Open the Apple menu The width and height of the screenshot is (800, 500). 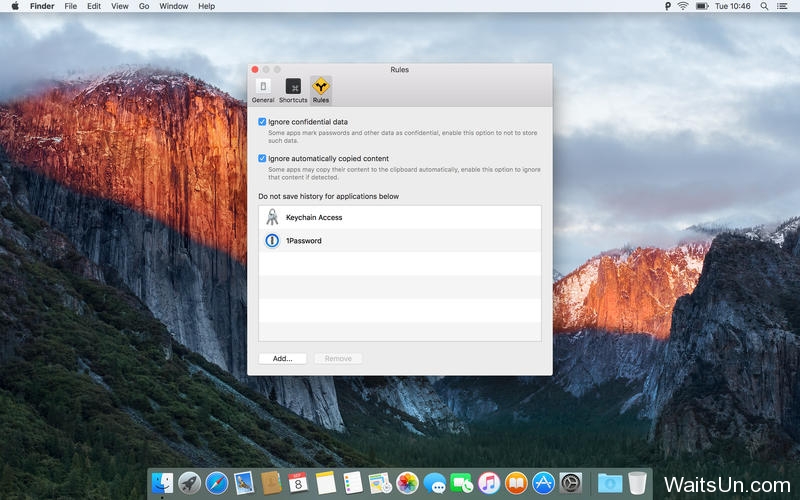click(15, 6)
